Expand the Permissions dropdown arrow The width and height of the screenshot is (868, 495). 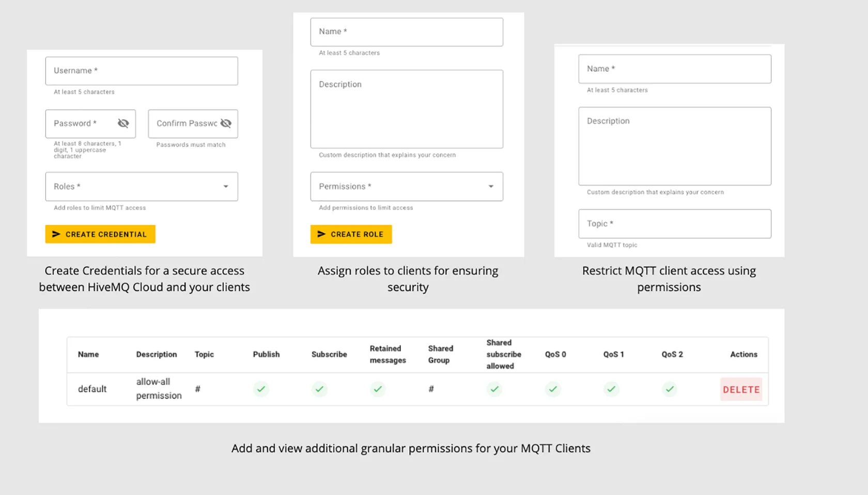pyautogui.click(x=491, y=186)
